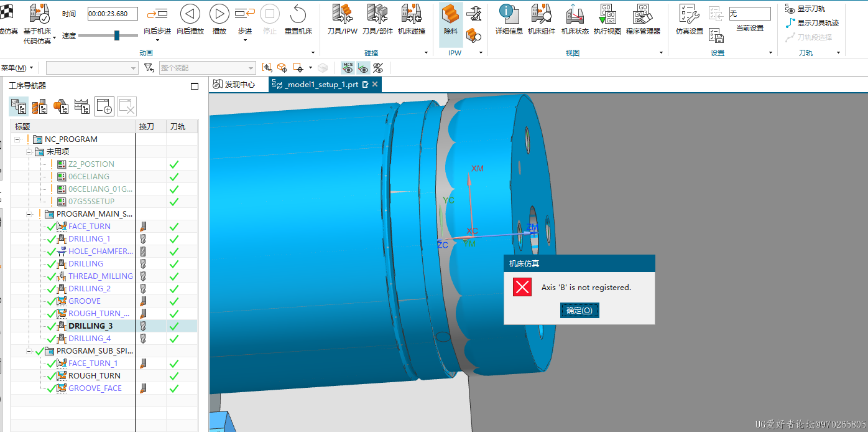Viewport: 868px width, 432px height.
Task: Switch navigator to program order view icon
Action: point(19,106)
